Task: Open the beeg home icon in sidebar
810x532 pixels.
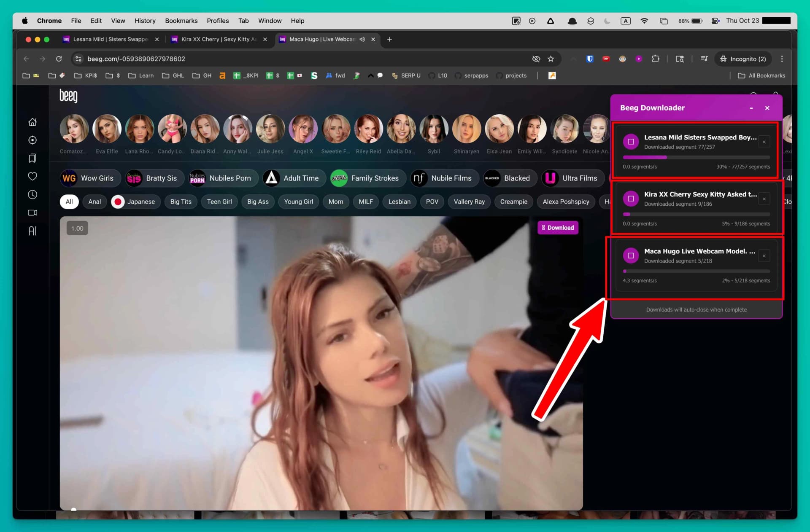Action: click(x=32, y=122)
